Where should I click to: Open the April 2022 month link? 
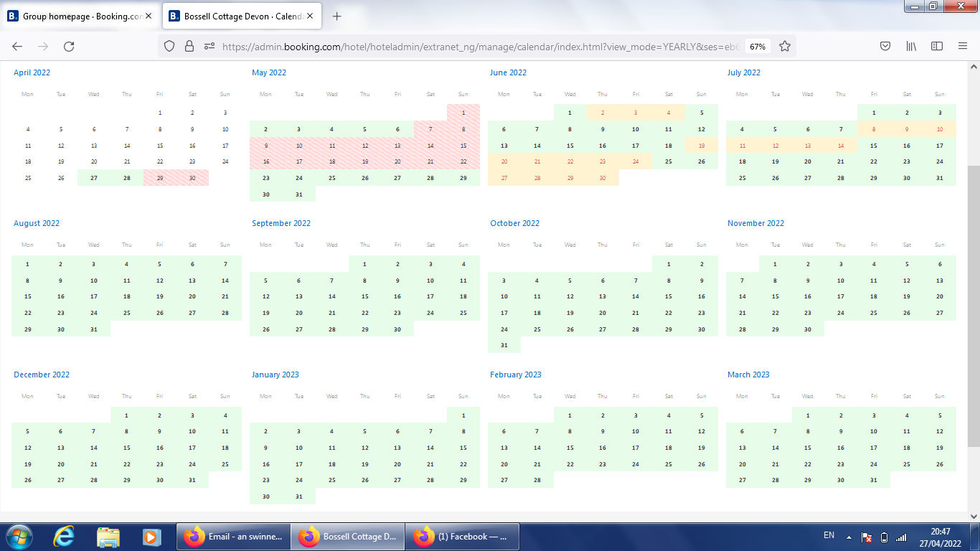coord(32,72)
